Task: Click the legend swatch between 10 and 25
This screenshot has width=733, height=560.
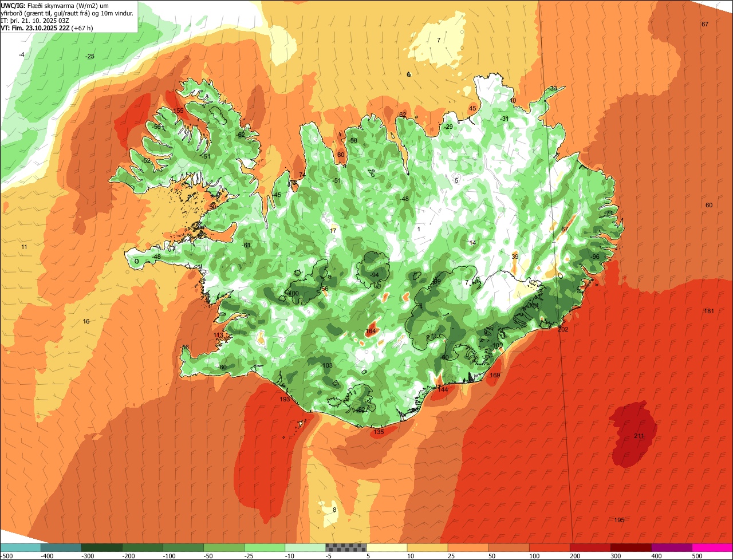Action: [427, 547]
